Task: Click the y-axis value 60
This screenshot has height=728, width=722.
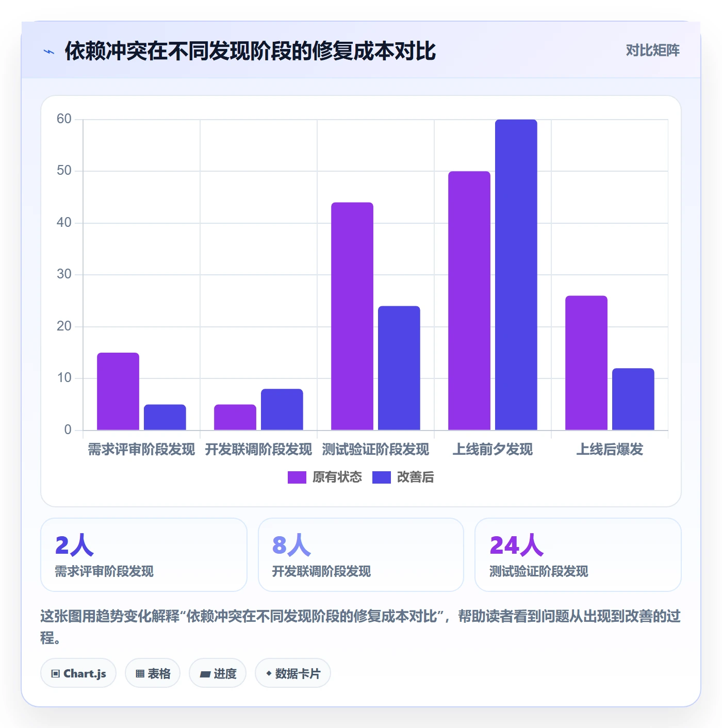Action: pyautogui.click(x=64, y=119)
